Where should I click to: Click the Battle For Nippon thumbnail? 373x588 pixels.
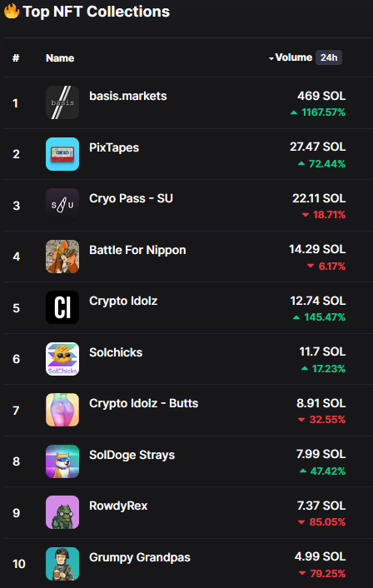coord(62,257)
